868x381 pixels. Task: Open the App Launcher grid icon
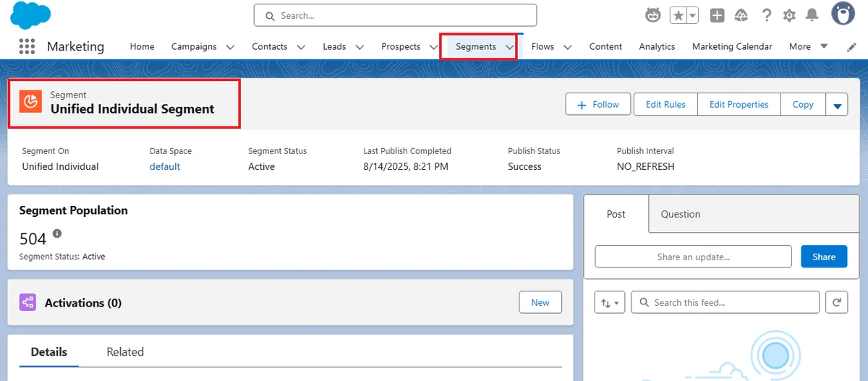[27, 46]
